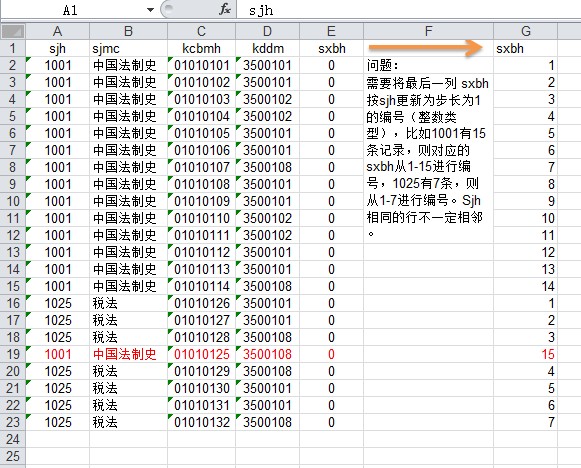Click cell containing 01010132
The height and width of the screenshot is (468, 581).
click(201, 422)
